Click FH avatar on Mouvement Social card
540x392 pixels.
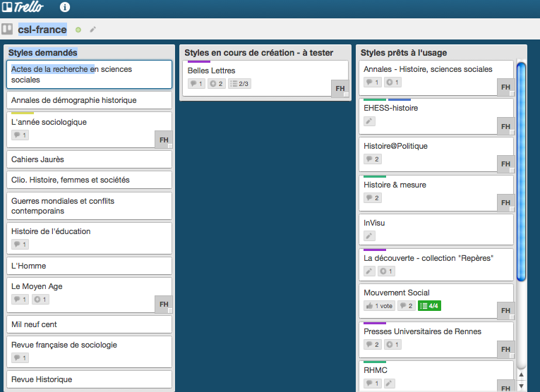point(505,310)
